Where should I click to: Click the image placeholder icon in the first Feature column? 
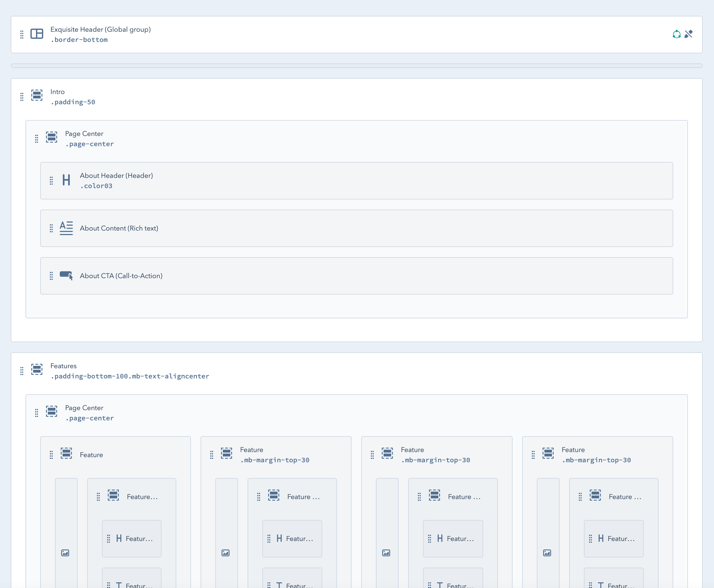click(65, 553)
